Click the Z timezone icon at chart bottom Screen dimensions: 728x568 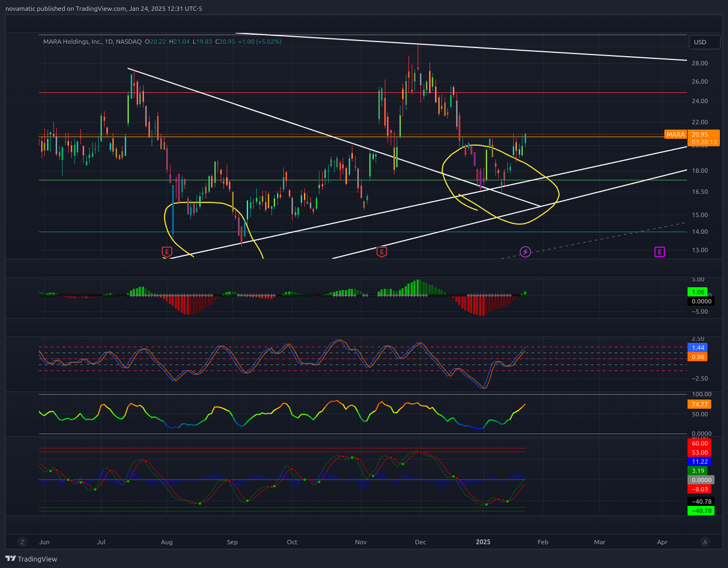[x=22, y=542]
